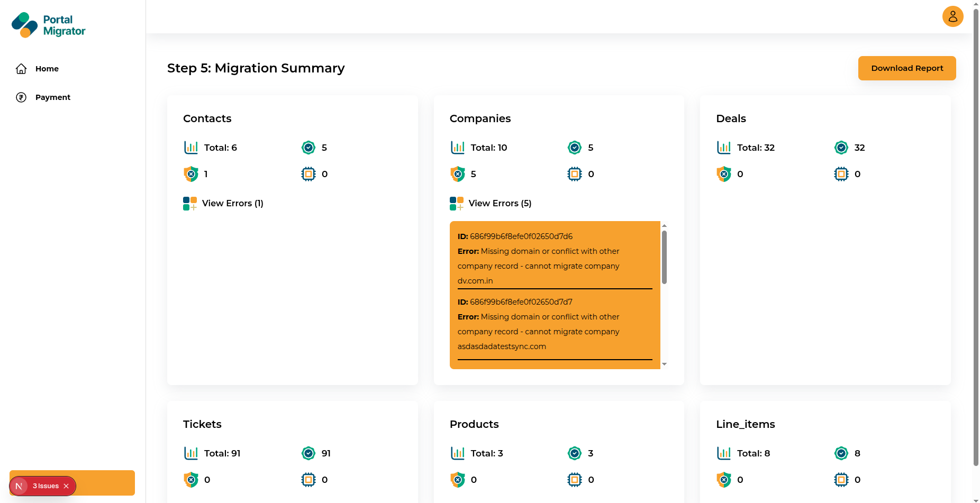Click the Line_items total bar chart icon

[723, 453]
